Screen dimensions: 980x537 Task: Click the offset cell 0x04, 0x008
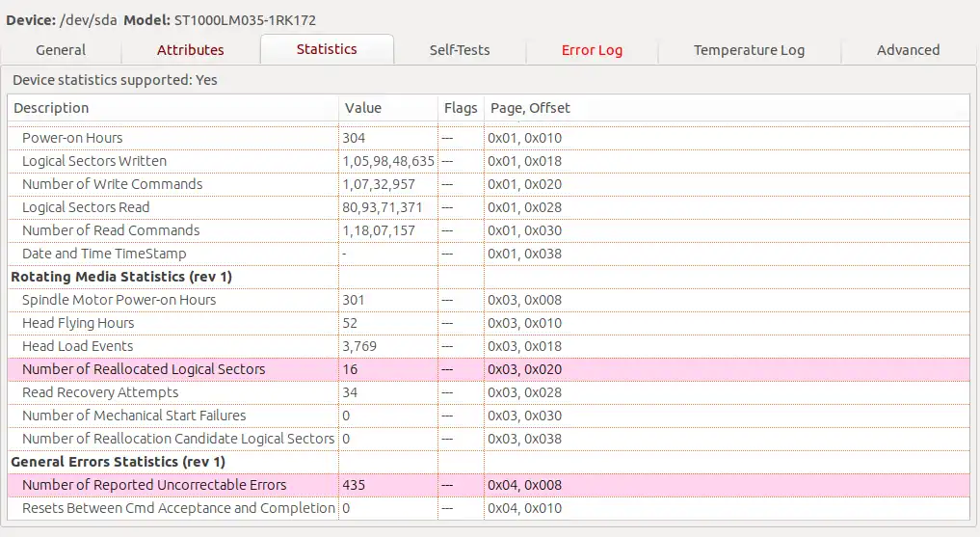[x=524, y=485]
